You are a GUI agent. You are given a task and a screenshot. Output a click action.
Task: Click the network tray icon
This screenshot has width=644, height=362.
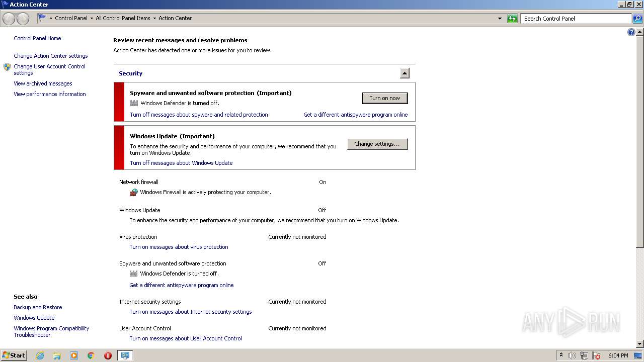584,355
